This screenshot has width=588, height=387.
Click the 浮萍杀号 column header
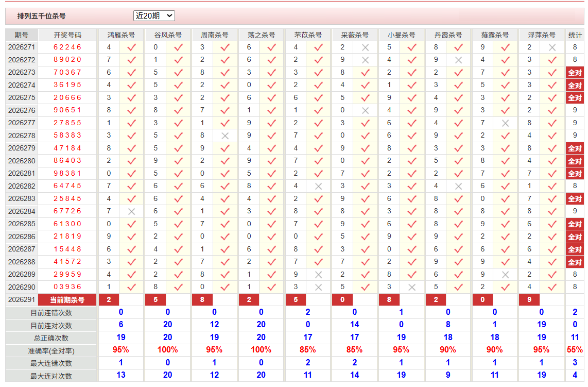point(542,35)
